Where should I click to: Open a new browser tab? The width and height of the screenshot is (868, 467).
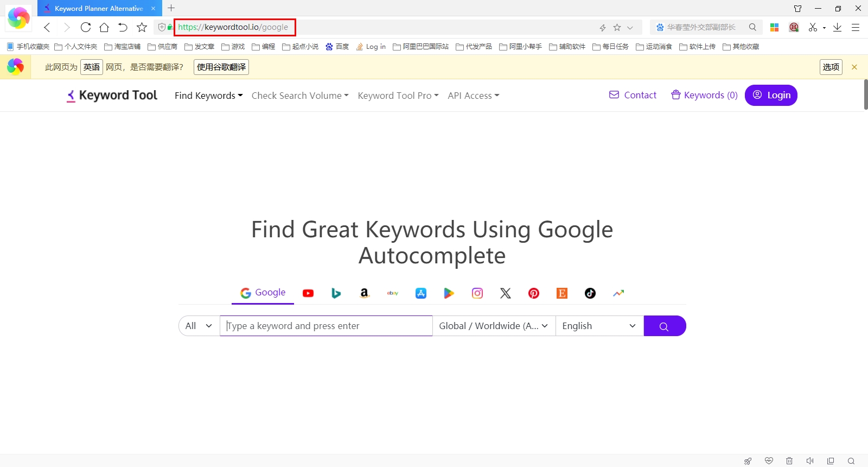coord(171,8)
